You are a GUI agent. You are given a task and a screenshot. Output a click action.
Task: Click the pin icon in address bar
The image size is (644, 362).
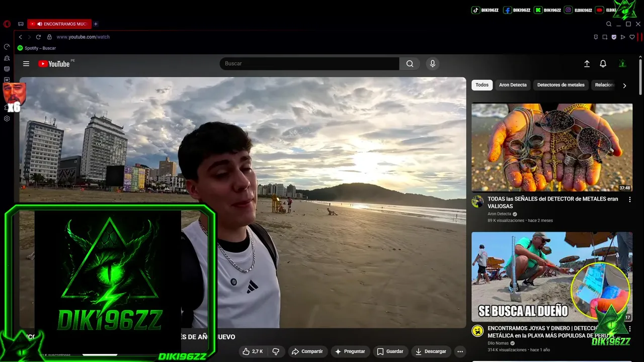click(596, 37)
